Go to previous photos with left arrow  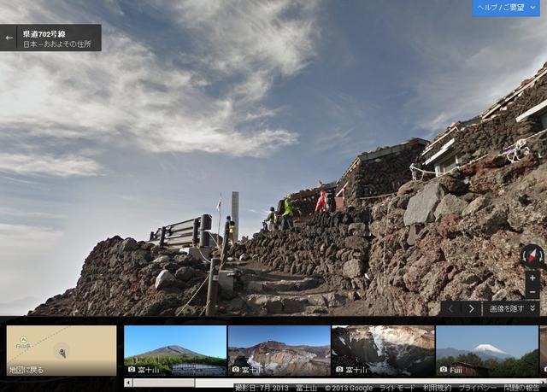pos(450,308)
